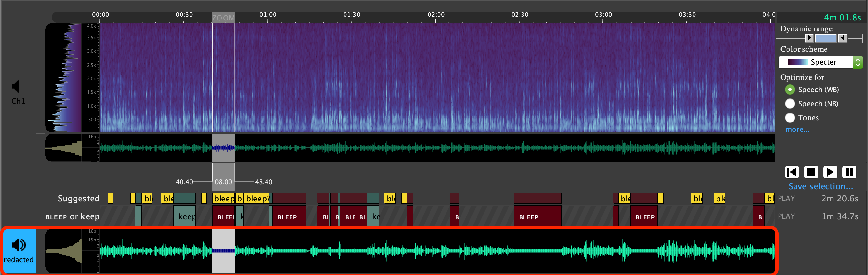Click the dynamic range right handle arrow
The height and width of the screenshot is (275, 868).
click(x=842, y=38)
